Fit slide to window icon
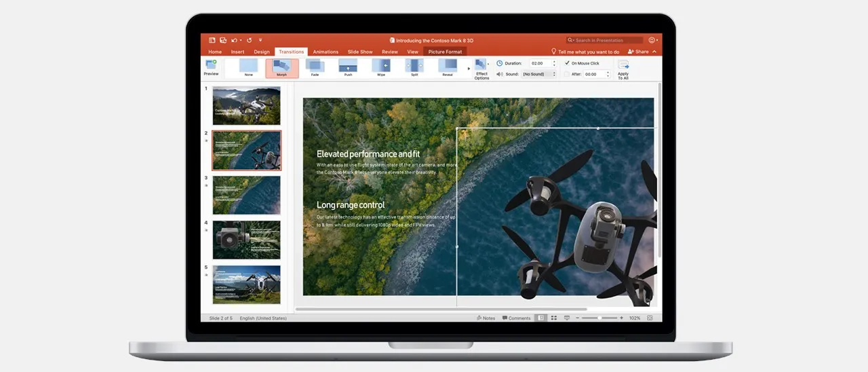 click(650, 318)
